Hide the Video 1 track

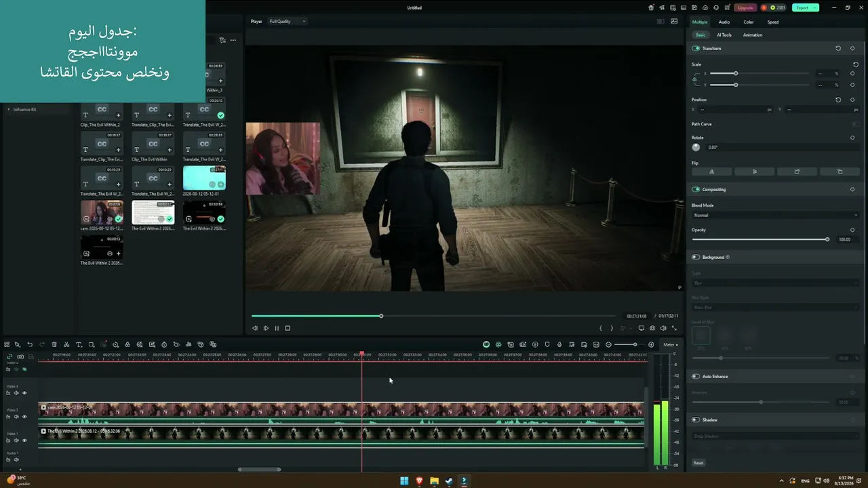click(24, 441)
